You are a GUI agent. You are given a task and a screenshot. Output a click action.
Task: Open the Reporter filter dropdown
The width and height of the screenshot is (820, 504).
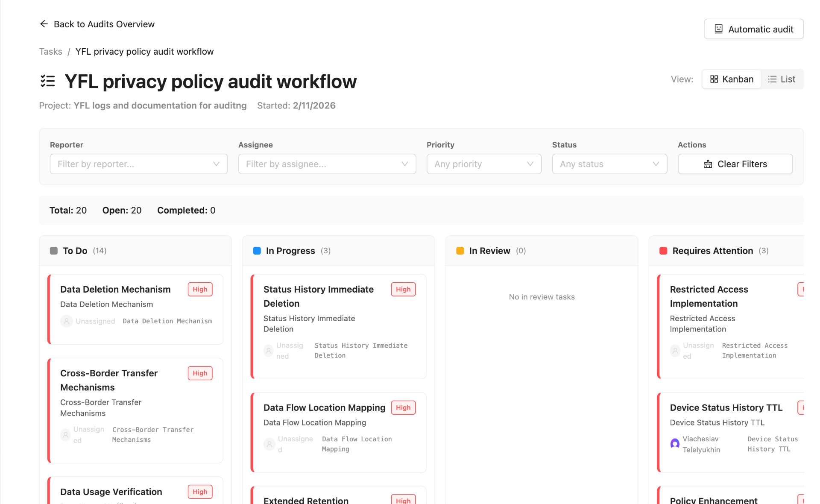pos(139,164)
